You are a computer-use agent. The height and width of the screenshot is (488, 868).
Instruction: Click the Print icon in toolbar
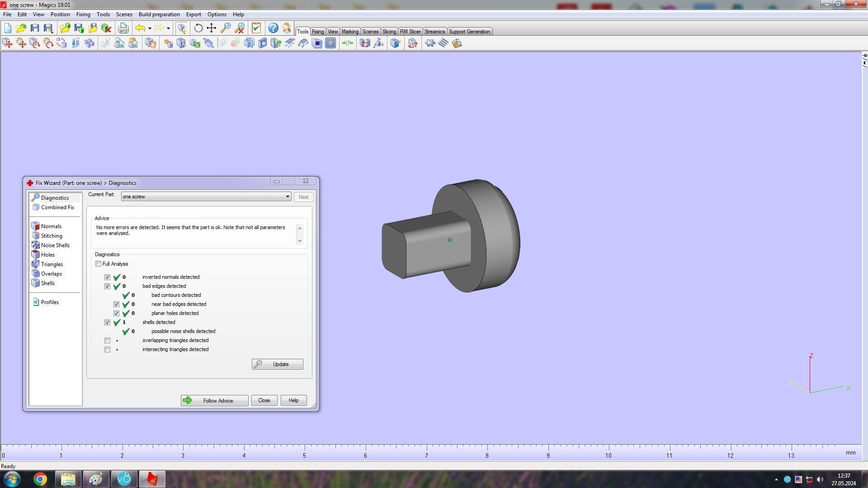tap(123, 28)
